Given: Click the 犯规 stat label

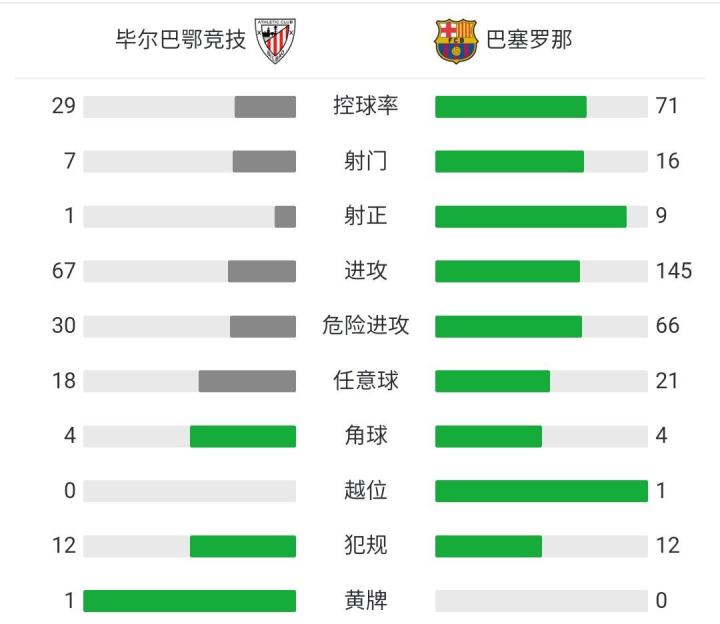Looking at the screenshot, I should 365,546.
